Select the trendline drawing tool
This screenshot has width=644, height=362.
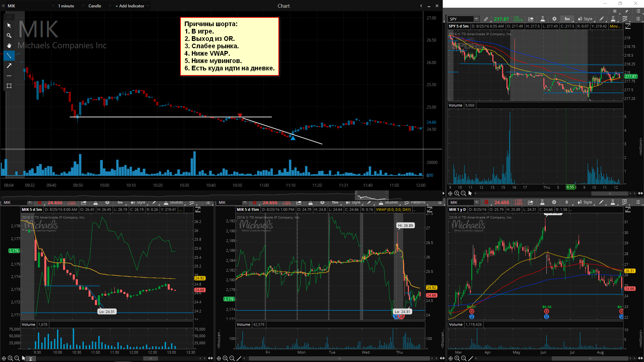coord(9,56)
